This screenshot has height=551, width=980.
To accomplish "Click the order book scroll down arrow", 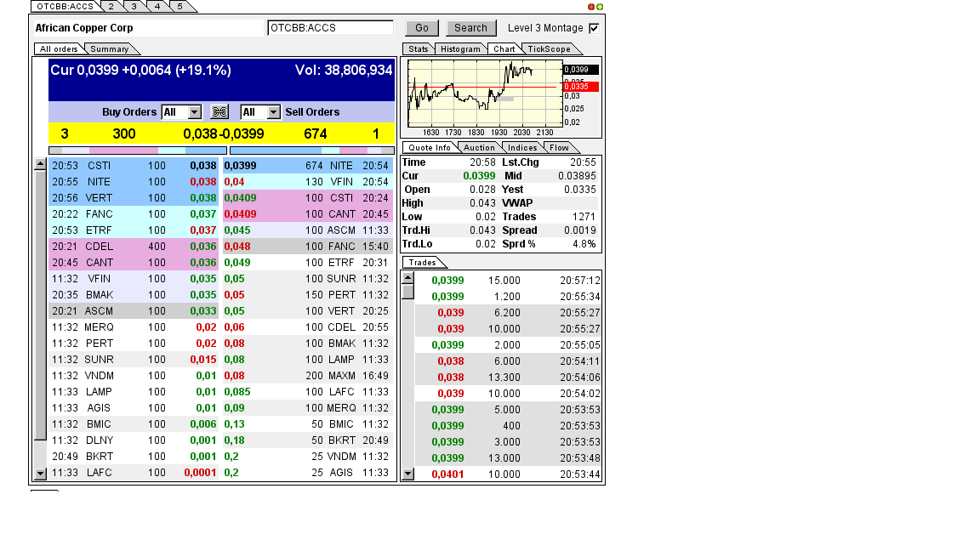I will tap(41, 474).
